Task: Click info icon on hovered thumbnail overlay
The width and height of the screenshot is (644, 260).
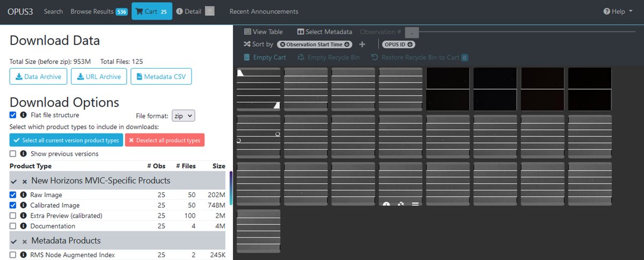Action: [x=386, y=205]
